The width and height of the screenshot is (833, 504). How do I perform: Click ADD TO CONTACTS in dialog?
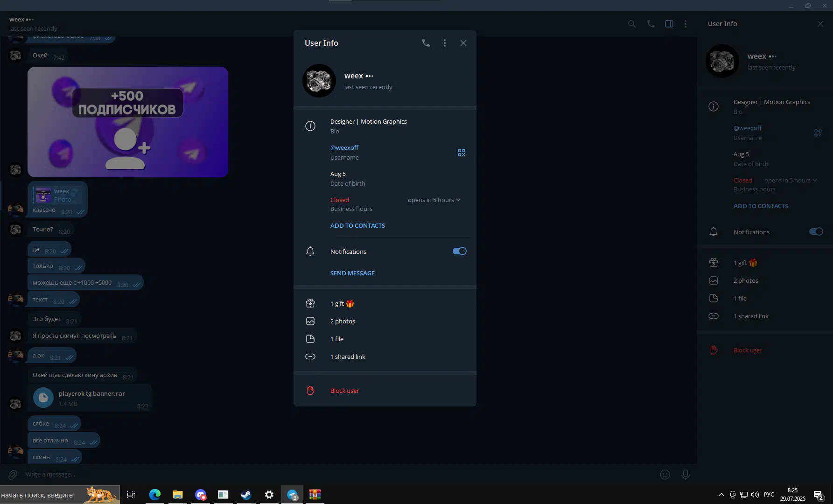tap(357, 225)
